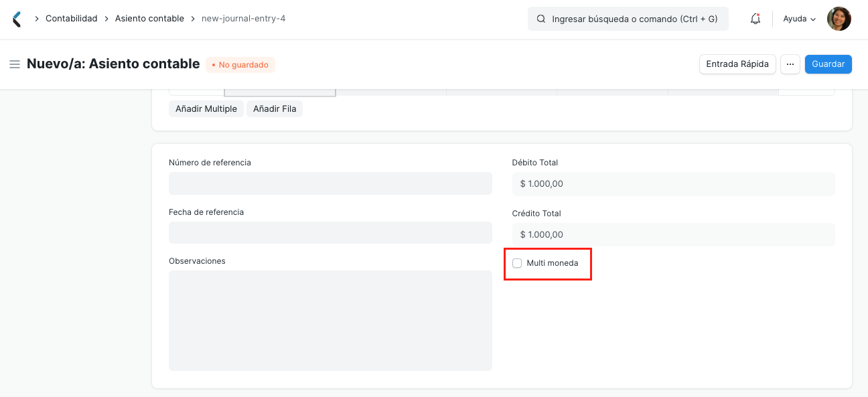
Task: Click new-journal-entry-4 breadcrumb text
Action: point(244,19)
